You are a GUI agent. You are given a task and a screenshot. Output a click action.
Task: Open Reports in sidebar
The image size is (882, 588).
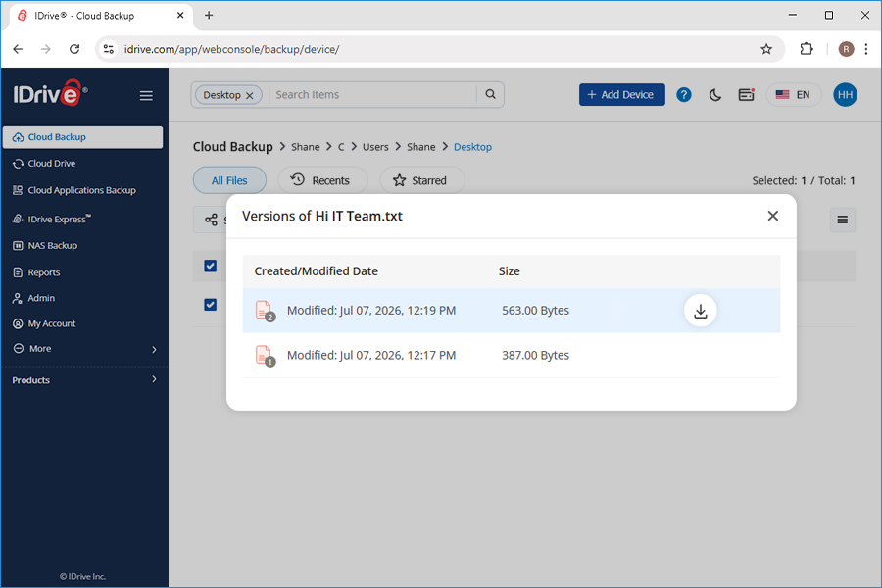point(44,272)
